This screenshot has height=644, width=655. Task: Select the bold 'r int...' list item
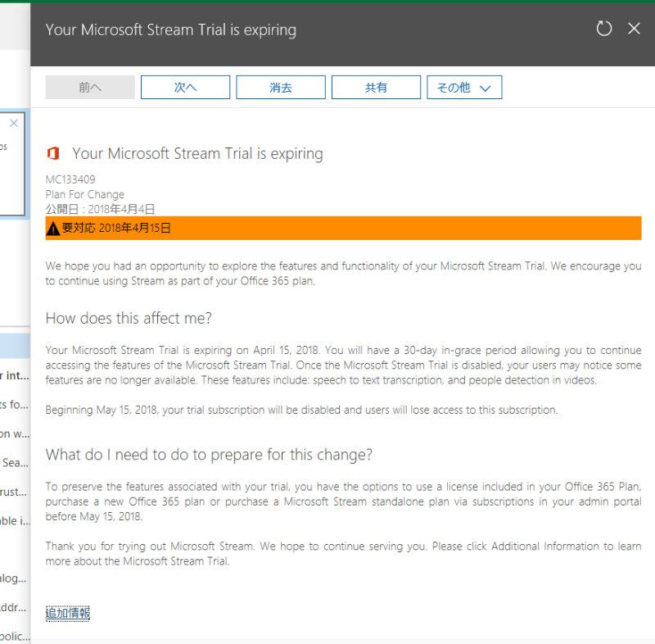click(x=15, y=376)
